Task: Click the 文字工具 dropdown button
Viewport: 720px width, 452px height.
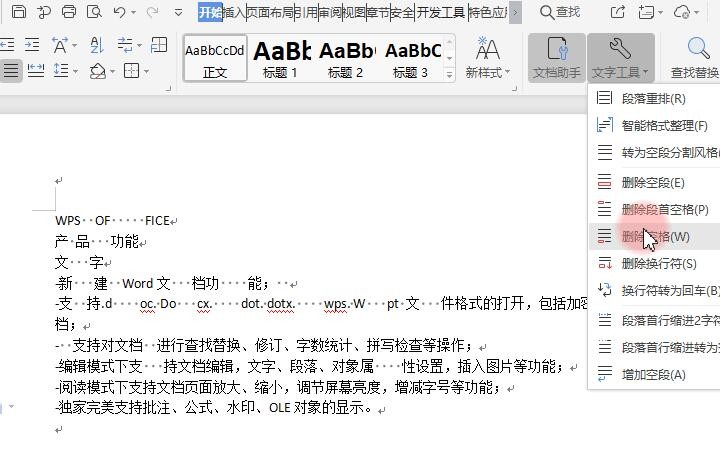Action: click(620, 58)
